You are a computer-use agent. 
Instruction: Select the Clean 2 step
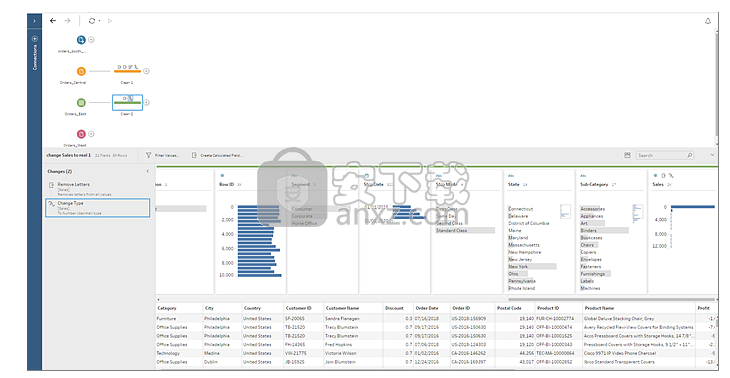[x=127, y=102]
